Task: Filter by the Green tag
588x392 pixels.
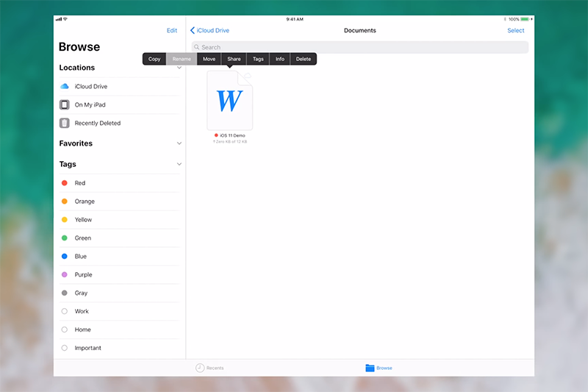Action: [x=119, y=238]
